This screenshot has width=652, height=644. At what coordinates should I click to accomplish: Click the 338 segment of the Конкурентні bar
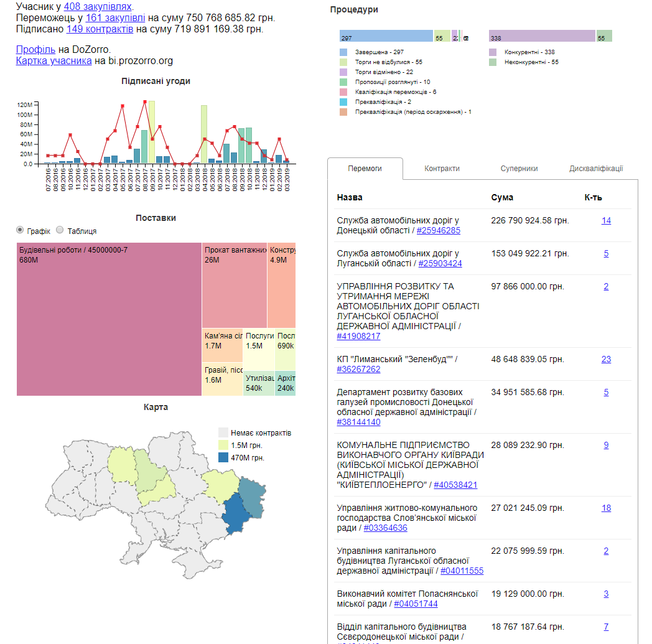[x=541, y=36]
